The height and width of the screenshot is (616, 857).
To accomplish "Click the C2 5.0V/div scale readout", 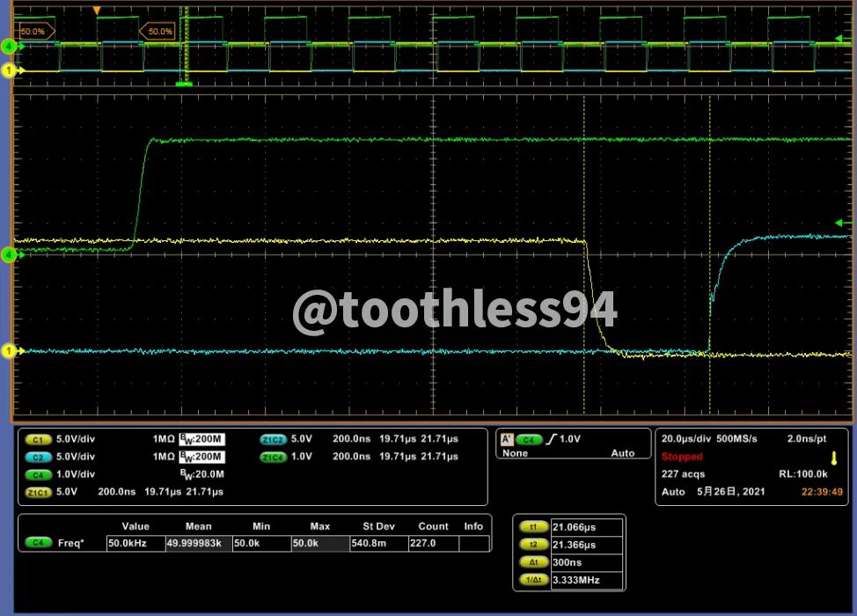I will coord(76,457).
